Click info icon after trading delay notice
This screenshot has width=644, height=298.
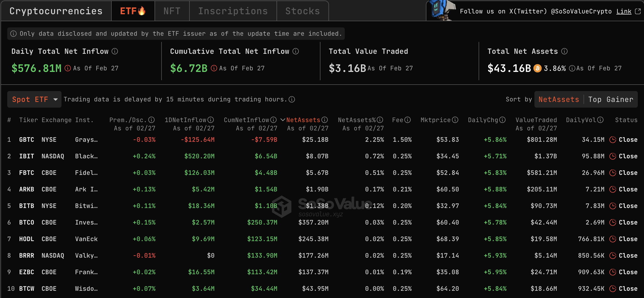pos(292,99)
